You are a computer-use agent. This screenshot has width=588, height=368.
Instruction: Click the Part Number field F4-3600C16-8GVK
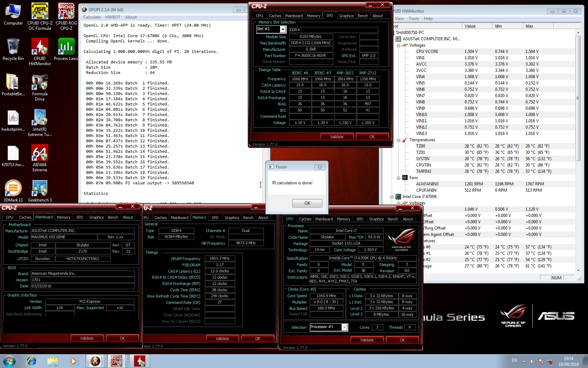tap(310, 56)
